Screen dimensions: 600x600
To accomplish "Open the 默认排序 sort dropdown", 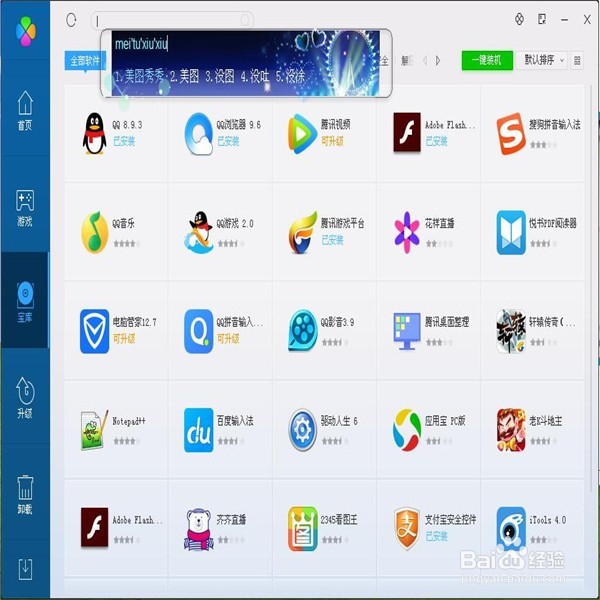I will 541,60.
